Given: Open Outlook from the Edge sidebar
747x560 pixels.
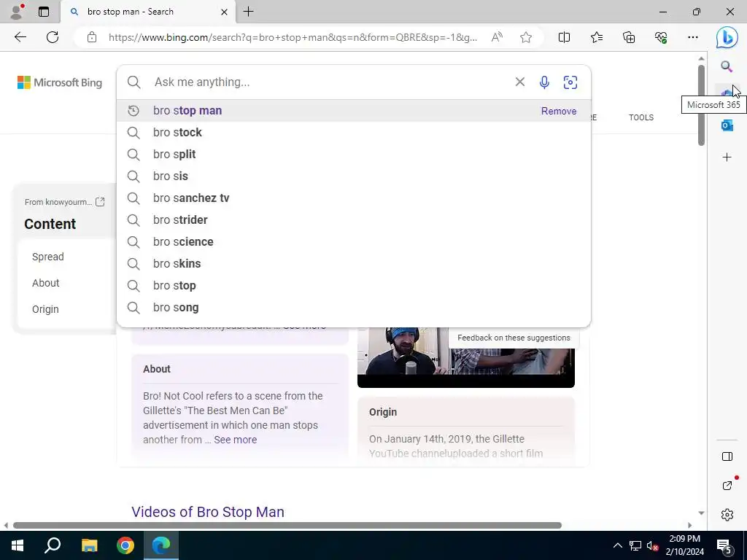Looking at the screenshot, I should pos(727,125).
